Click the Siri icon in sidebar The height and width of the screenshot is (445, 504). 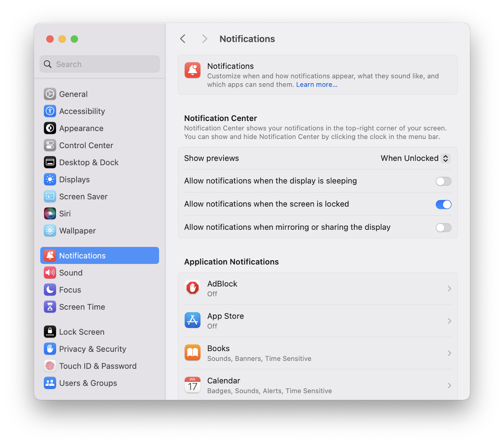click(50, 213)
